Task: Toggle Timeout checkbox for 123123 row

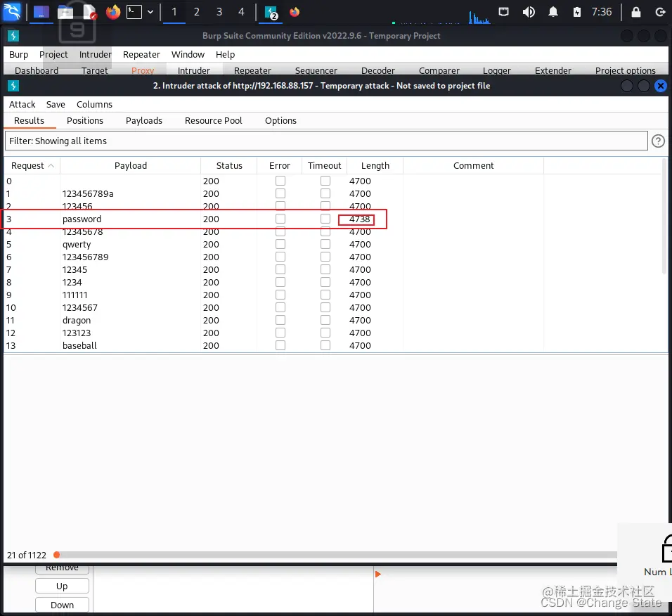Action: (325, 333)
